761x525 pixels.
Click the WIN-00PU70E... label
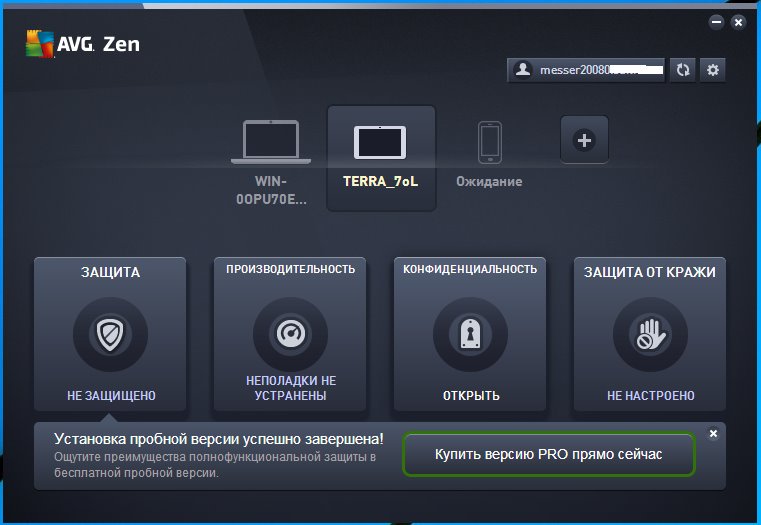tap(271, 190)
